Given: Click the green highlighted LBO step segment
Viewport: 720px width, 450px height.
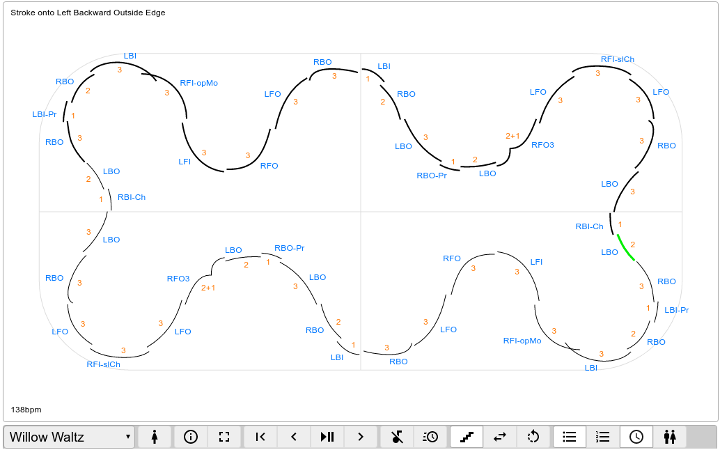Looking at the screenshot, I should click(625, 248).
